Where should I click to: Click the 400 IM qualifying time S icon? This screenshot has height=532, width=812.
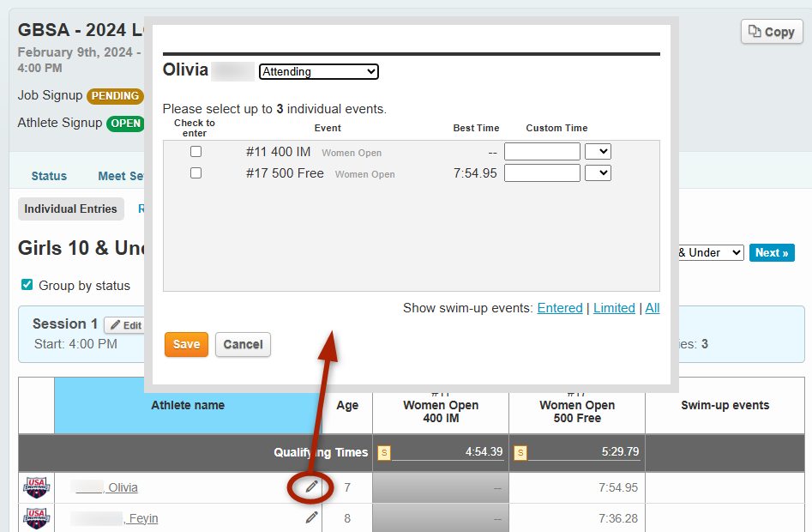384,453
